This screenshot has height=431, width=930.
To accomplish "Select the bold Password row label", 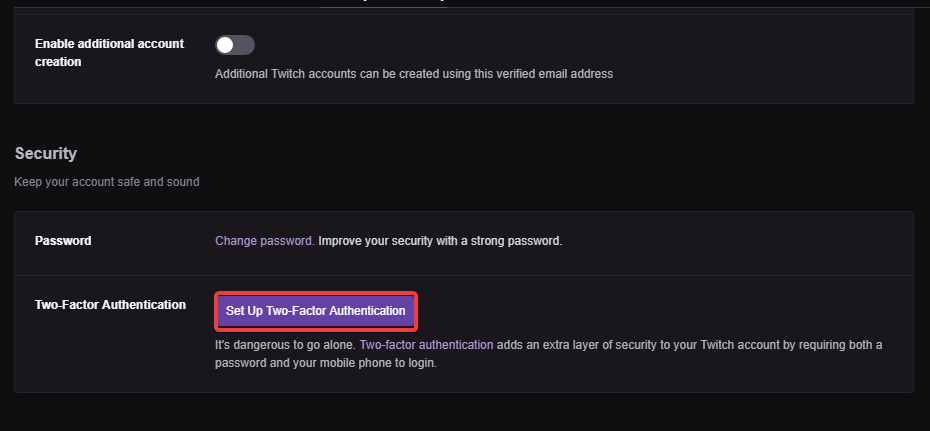I will tap(63, 241).
